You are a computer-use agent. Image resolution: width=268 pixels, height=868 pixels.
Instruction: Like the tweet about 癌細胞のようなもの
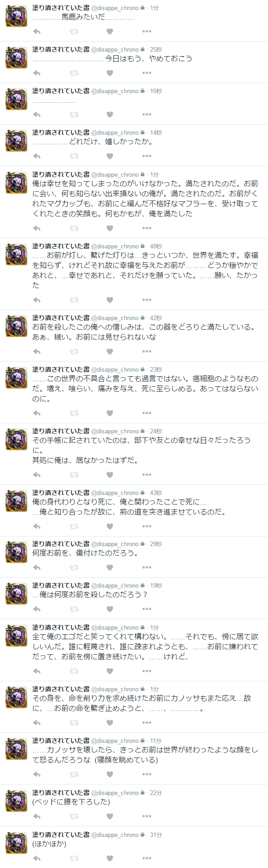(110, 413)
